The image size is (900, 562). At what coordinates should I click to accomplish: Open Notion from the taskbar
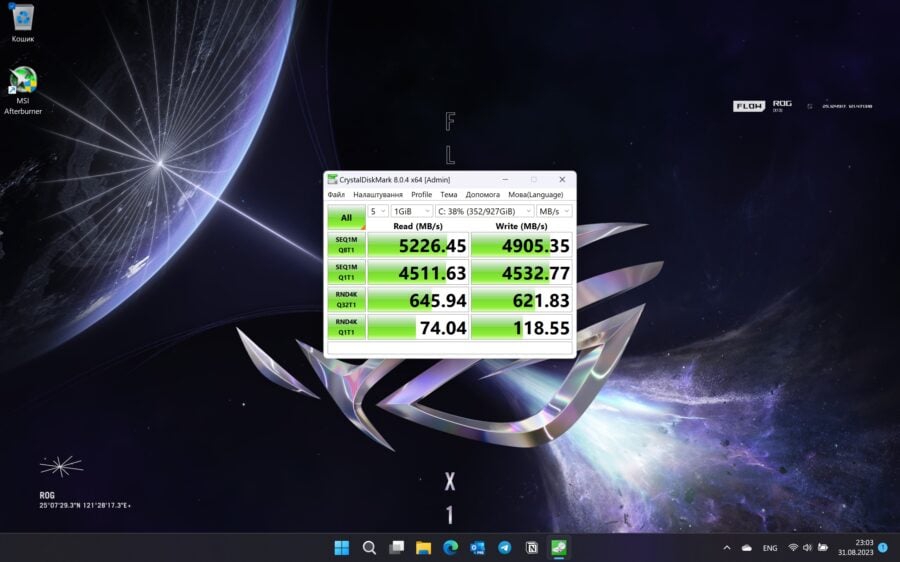(x=532, y=548)
